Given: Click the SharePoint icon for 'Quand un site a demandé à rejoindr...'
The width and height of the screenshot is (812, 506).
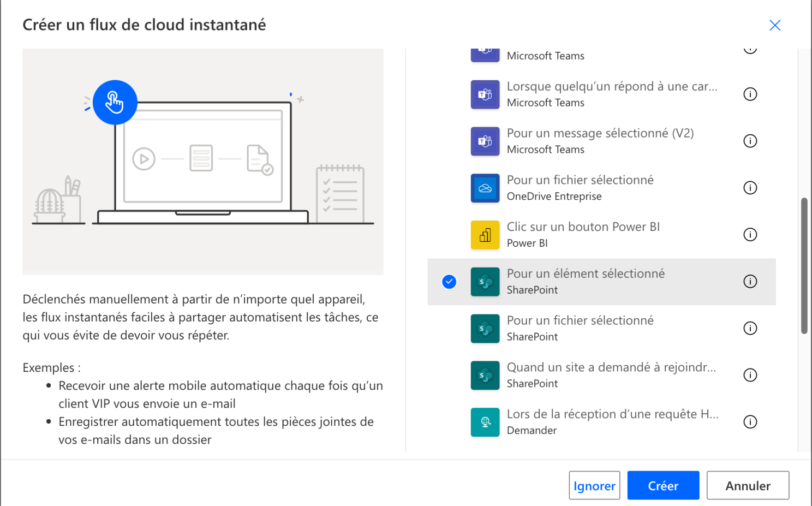Looking at the screenshot, I should (x=485, y=376).
